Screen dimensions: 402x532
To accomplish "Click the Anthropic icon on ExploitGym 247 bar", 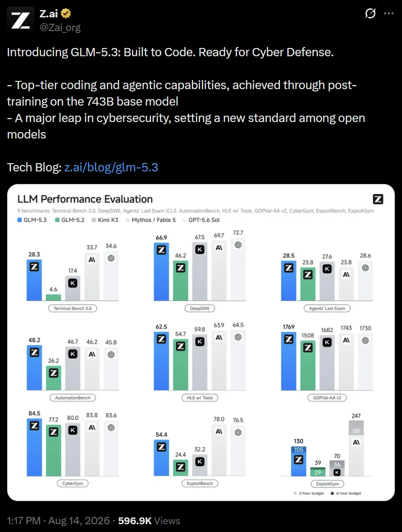I will tap(356, 442).
